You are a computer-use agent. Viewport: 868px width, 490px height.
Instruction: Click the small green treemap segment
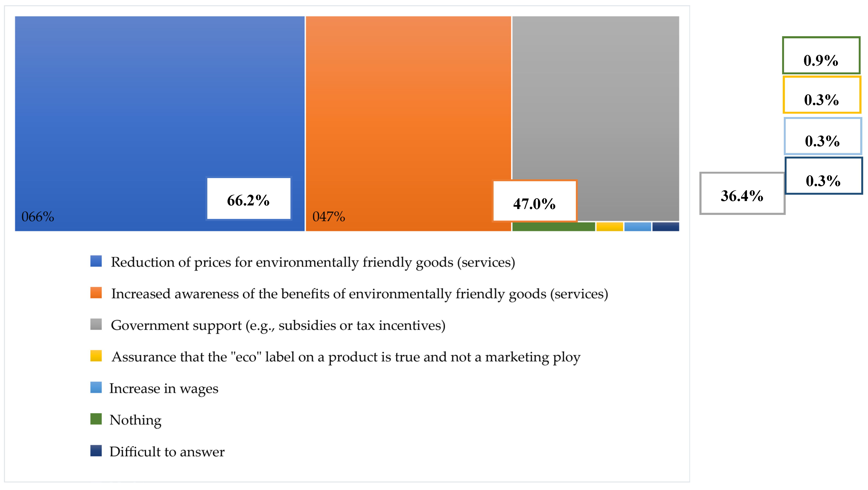pos(553,227)
